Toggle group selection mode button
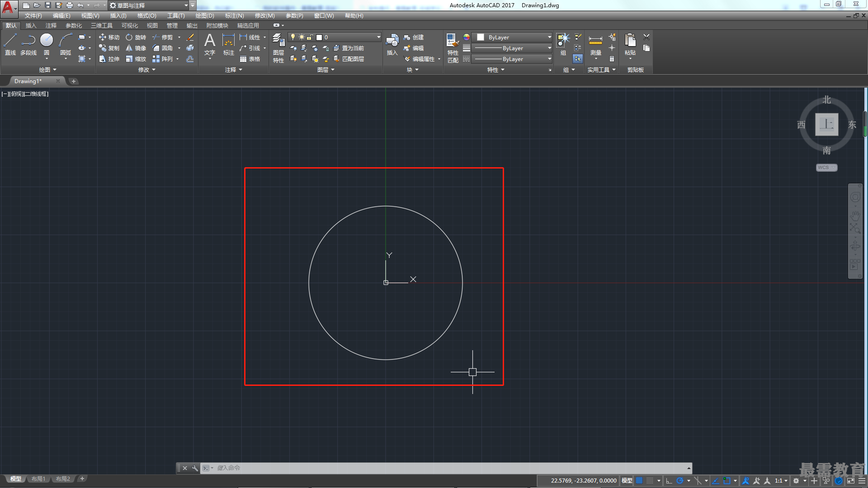 578,59
